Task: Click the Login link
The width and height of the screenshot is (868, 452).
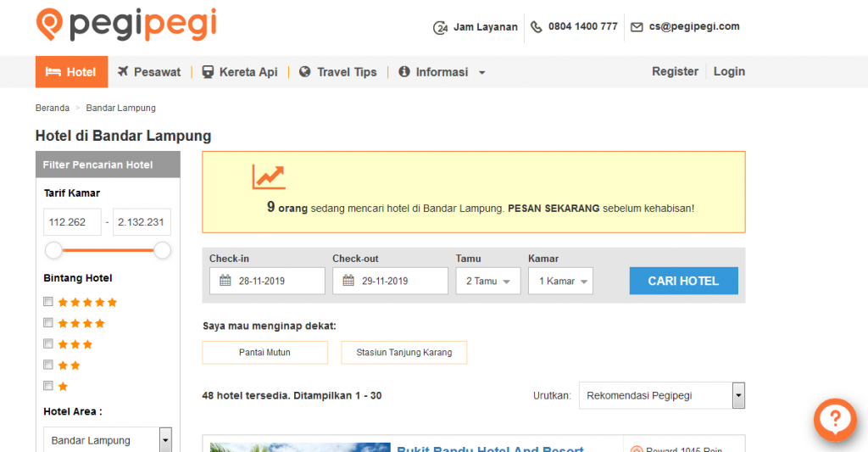Action: tap(729, 71)
